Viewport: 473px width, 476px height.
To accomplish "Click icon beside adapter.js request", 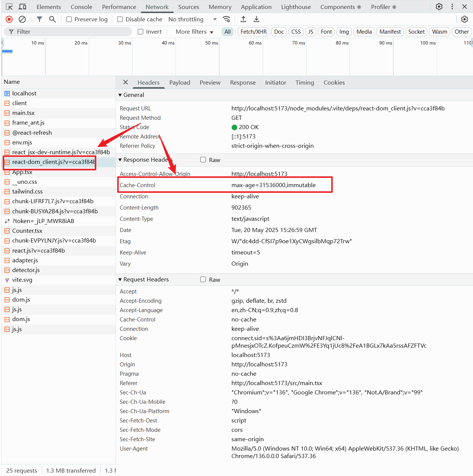I will coord(7,260).
